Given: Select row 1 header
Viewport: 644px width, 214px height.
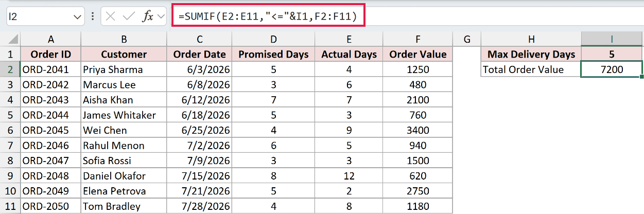Looking at the screenshot, I should (10, 54).
